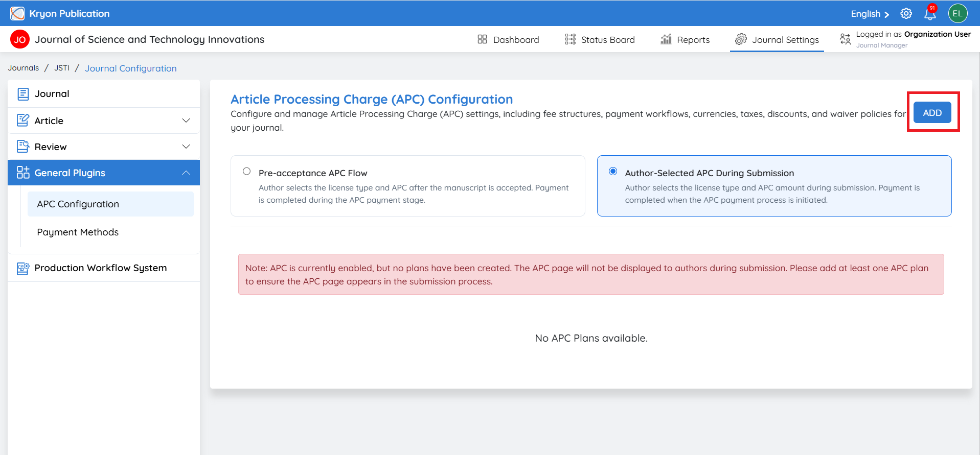Expand the Review section chevron

(186, 147)
